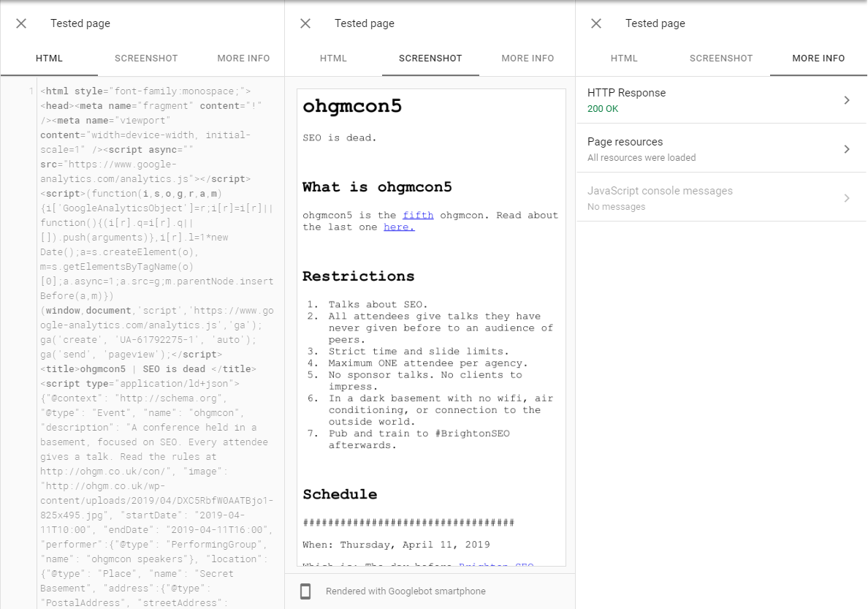
Task: Click the 'Talks about SEO.' list item
Action: [378, 304]
